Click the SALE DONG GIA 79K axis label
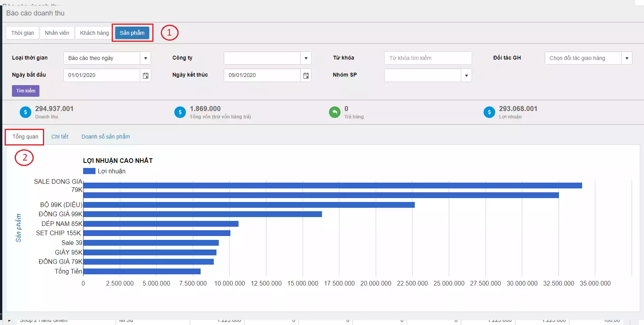Image resolution: width=644 pixels, height=325 pixels. 58,185
